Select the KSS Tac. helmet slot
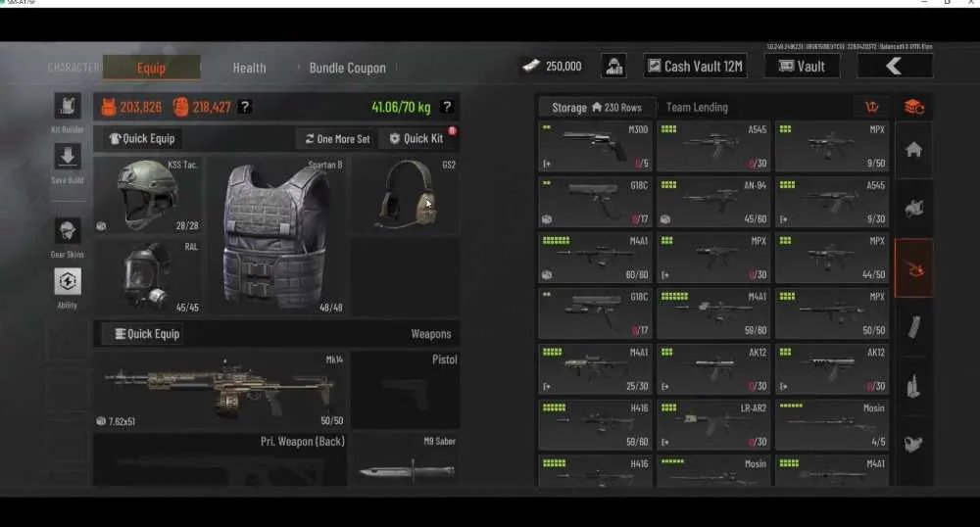Viewport: 980px width, 527px height. tap(148, 195)
